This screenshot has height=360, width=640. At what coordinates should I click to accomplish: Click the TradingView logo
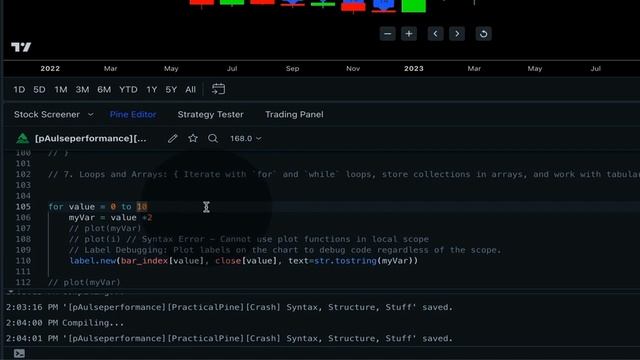pyautogui.click(x=21, y=47)
